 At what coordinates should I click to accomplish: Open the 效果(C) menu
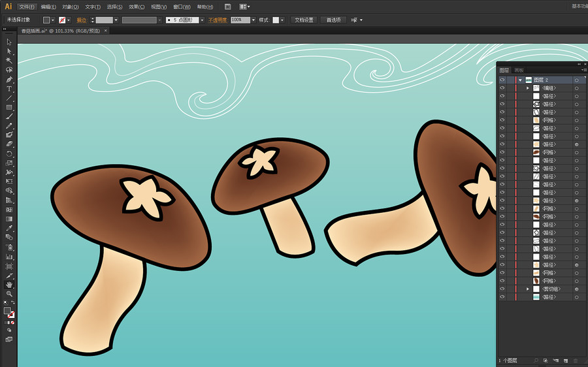137,7
